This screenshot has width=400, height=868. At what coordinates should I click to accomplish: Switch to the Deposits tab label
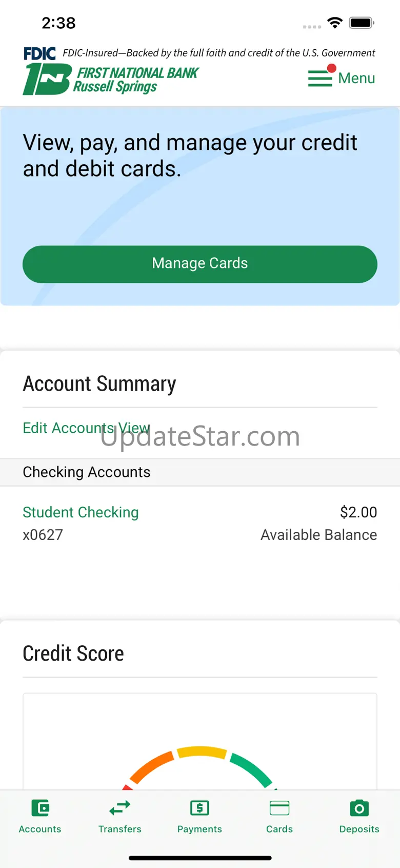(359, 829)
